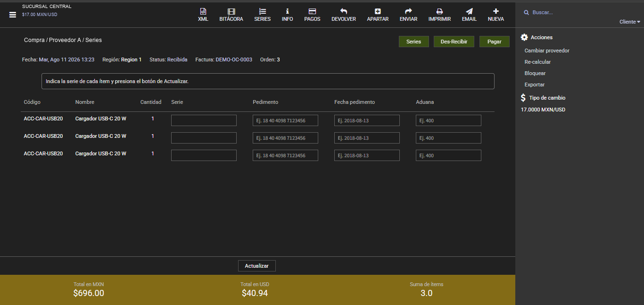Choose the Re-calcular action
Viewport: 644px width, 305px height.
[537, 62]
